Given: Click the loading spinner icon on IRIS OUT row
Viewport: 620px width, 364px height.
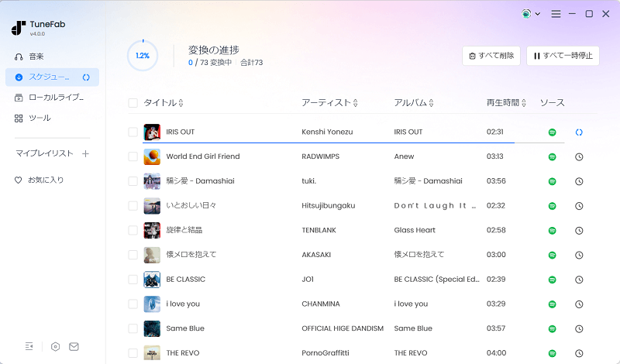Looking at the screenshot, I should point(579,132).
